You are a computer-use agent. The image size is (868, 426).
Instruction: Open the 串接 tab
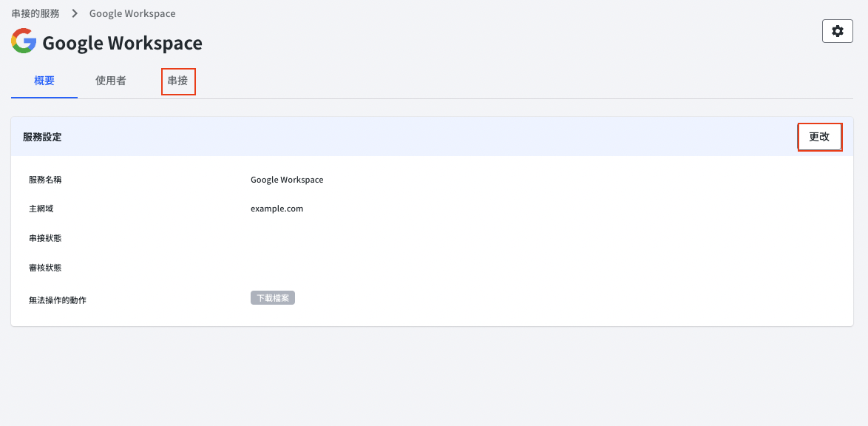(178, 81)
